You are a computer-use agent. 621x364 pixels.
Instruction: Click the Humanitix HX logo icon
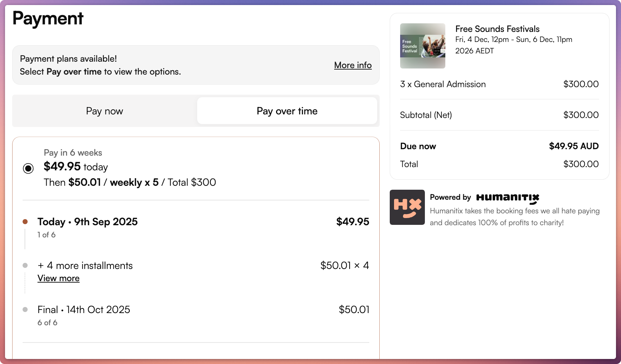point(407,207)
